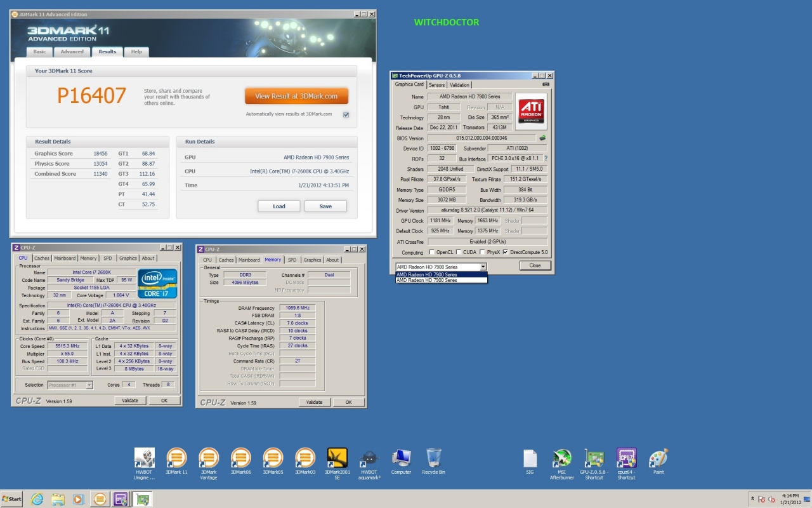812x508 pixels.
Task: Switch to the Sensors tab in GPU-Z
Action: click(x=436, y=85)
